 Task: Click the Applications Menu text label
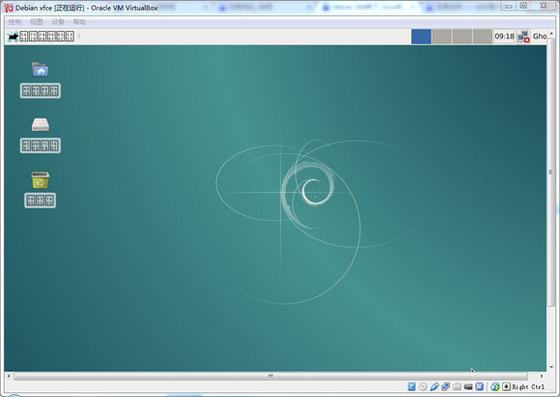point(47,36)
